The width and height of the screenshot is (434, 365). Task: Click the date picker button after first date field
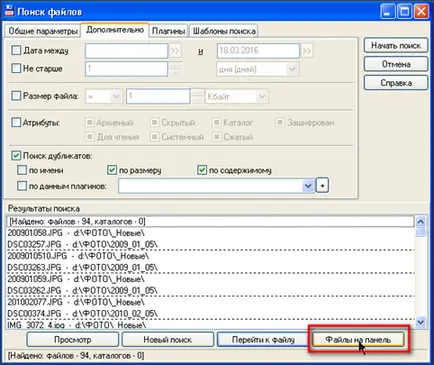click(x=175, y=51)
